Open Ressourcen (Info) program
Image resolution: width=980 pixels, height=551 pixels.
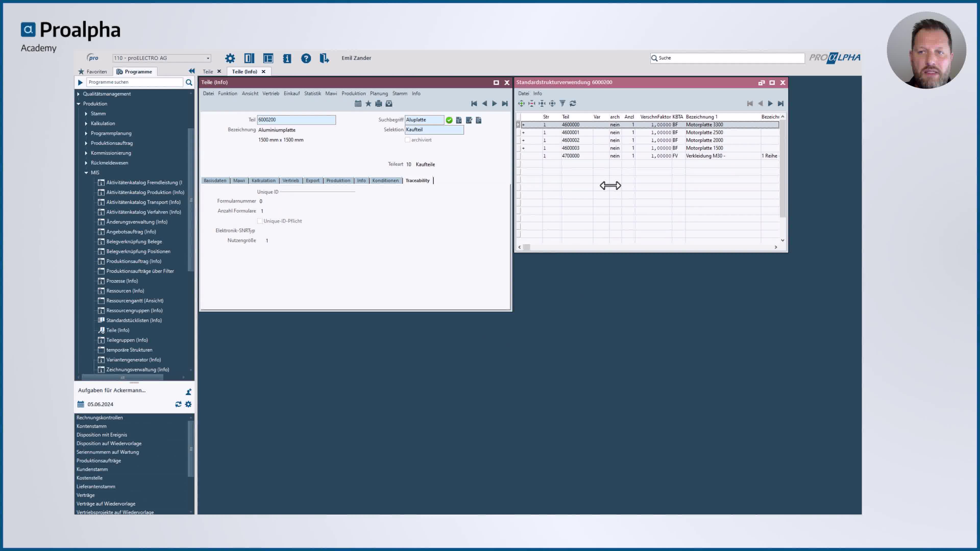(x=125, y=291)
